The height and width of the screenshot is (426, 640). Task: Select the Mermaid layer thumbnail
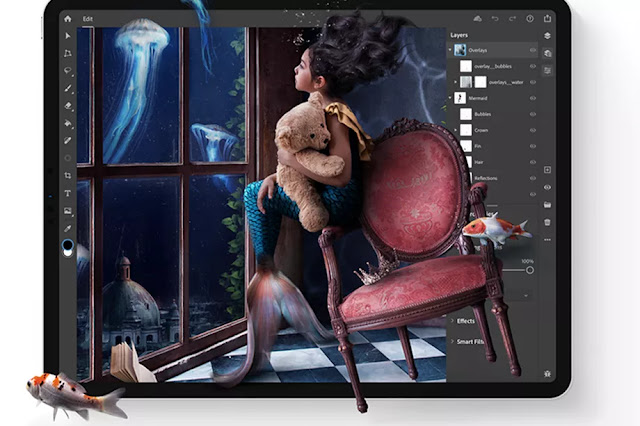click(x=460, y=98)
